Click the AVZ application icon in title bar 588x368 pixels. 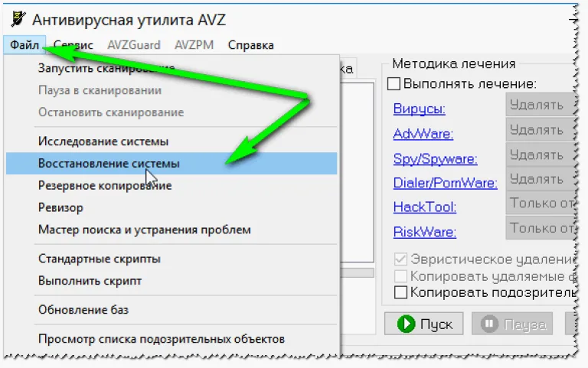[x=18, y=19]
